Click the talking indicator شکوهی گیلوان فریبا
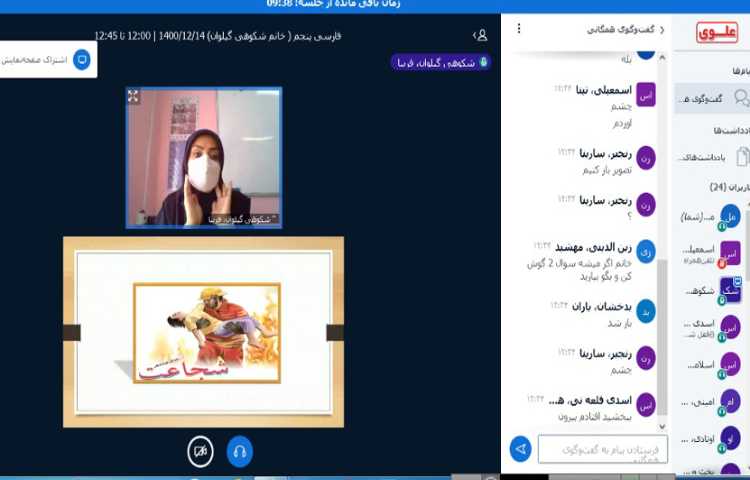 (x=441, y=63)
